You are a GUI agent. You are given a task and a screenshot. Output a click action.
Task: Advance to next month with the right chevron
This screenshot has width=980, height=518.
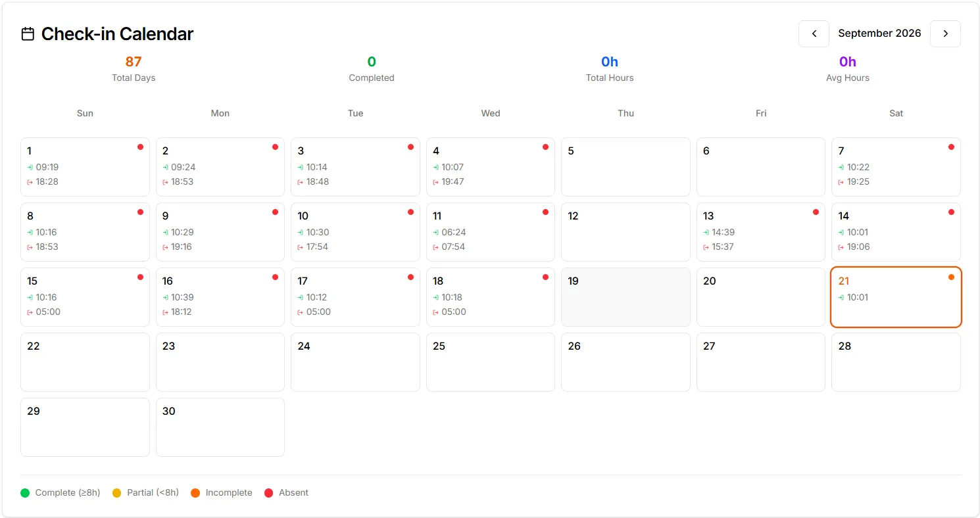(945, 34)
